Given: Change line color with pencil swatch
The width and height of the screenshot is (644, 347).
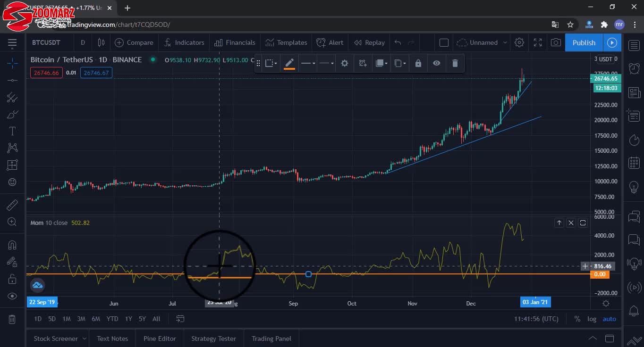Looking at the screenshot, I should 289,63.
